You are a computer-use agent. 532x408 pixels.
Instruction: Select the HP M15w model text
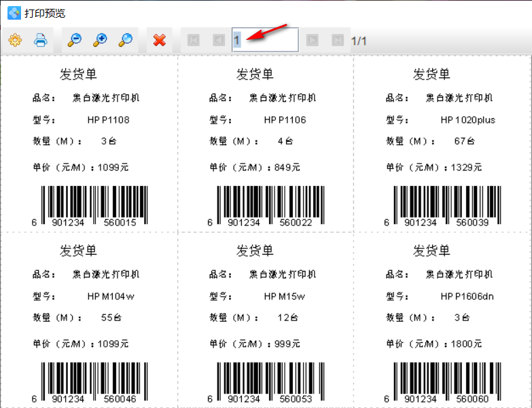coord(284,297)
